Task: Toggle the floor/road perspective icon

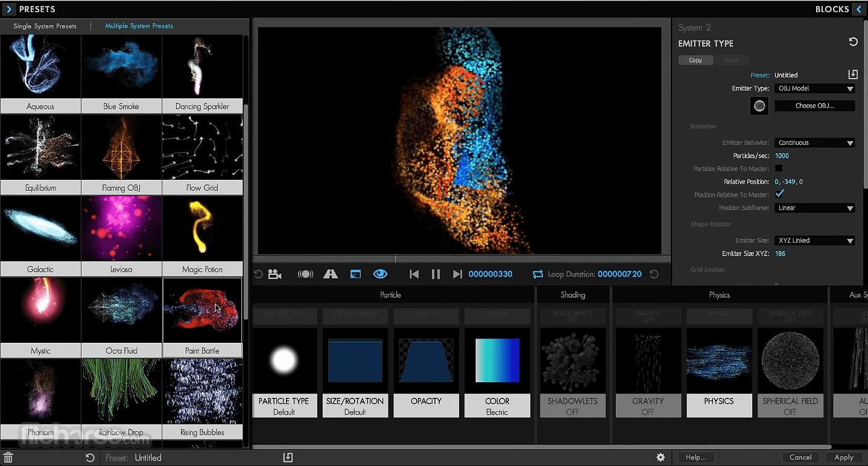Action: click(331, 274)
